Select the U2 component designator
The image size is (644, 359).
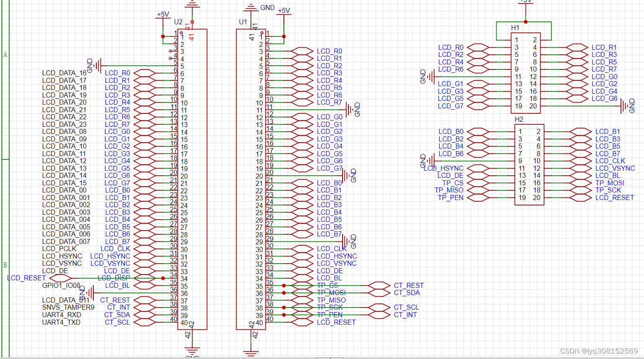point(178,22)
